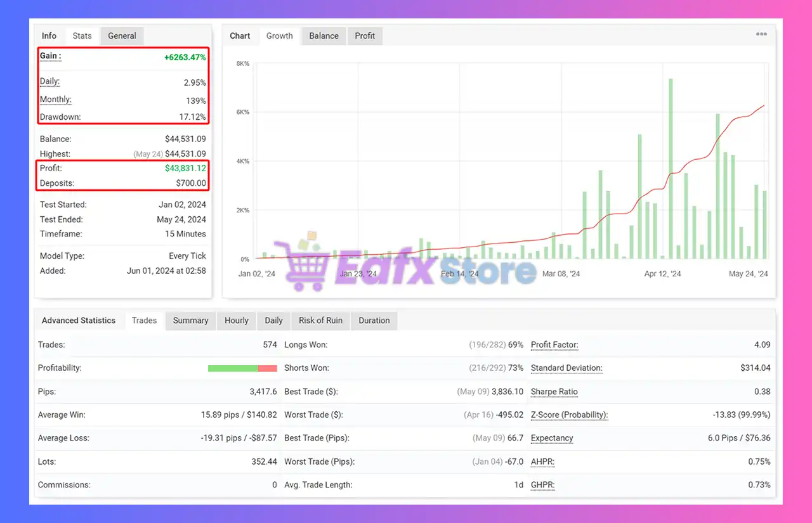Select the Trades tab in Advanced Statistics
The width and height of the screenshot is (812, 523).
[144, 321]
